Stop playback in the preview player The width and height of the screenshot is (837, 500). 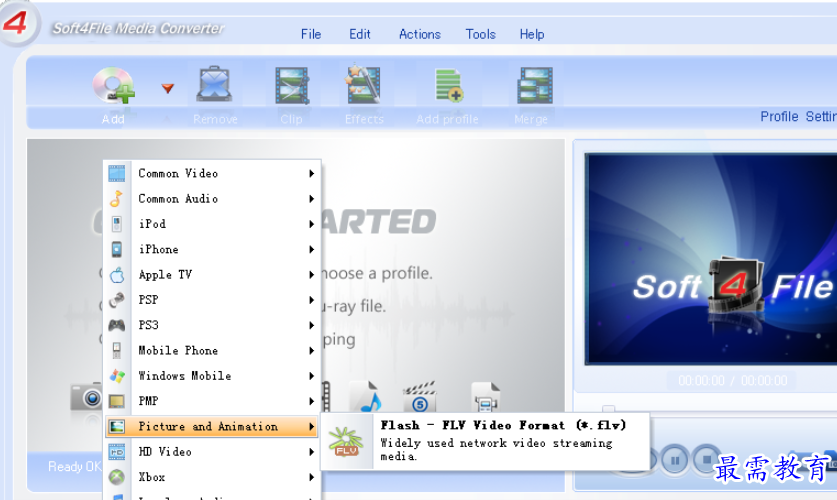706,459
